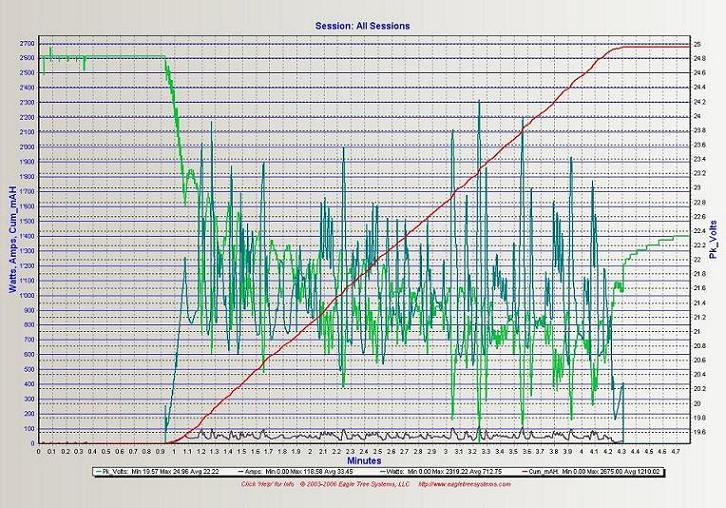Image resolution: width=726 pixels, height=508 pixels.
Task: Click the 2.1 tick on minutes axis
Action: coord(322,451)
